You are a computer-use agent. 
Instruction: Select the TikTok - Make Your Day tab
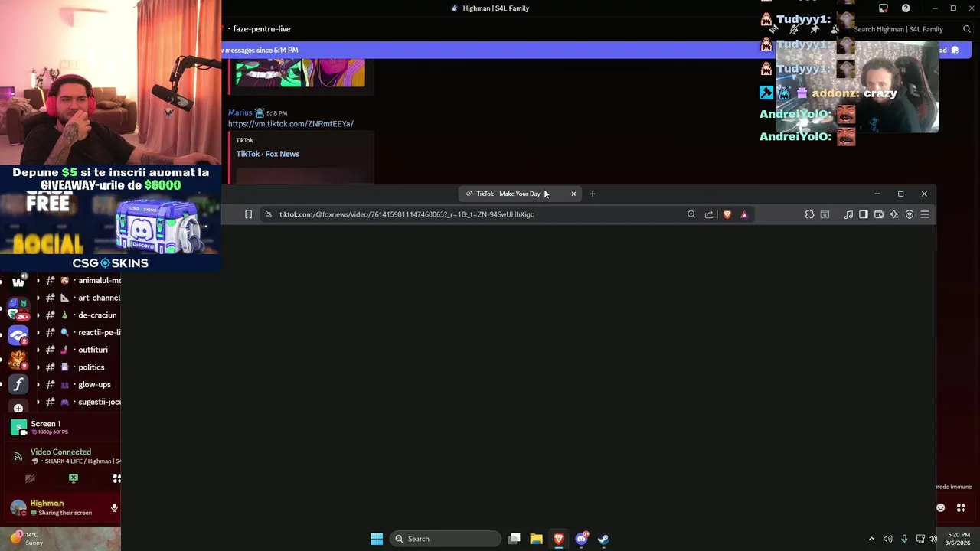point(508,194)
